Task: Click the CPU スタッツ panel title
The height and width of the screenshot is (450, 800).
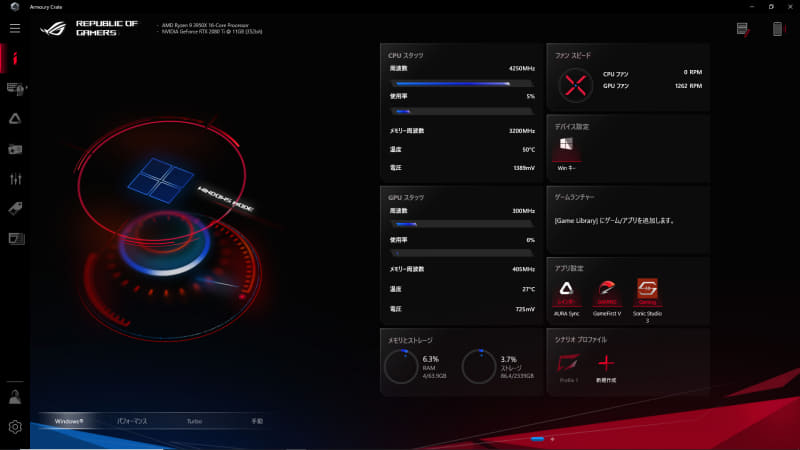Action: [406, 56]
